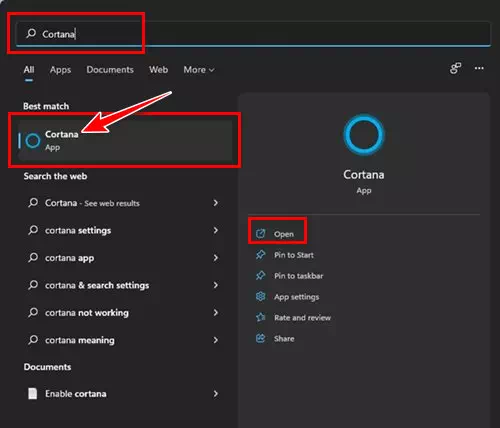Open the three-dot options menu

tap(479, 68)
